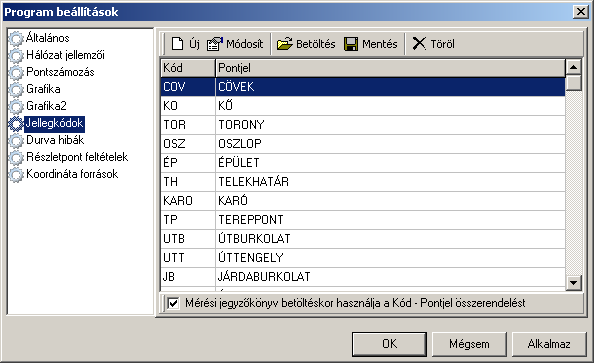Image resolution: width=594 pixels, height=363 pixels.
Task: Click the Betöltés toolbar label
Action: point(316,44)
